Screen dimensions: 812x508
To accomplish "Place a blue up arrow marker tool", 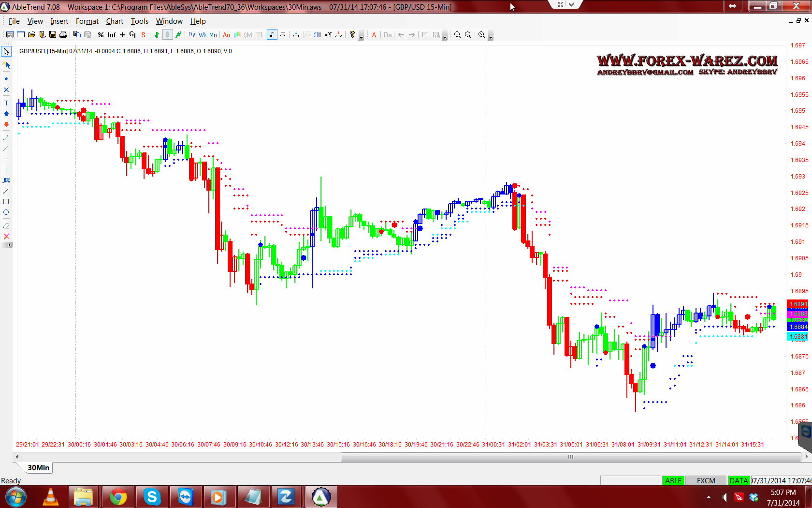I will click(6, 114).
